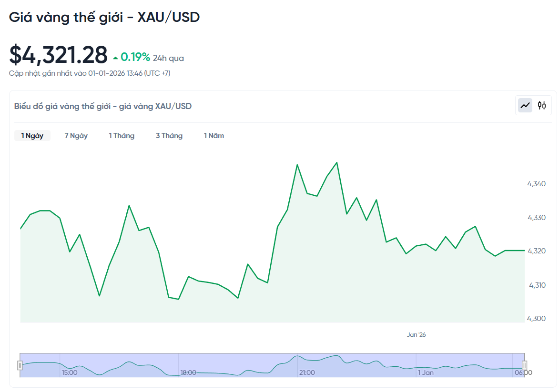
Task: Switch to the "1 Năm" chart
Action: (x=213, y=135)
